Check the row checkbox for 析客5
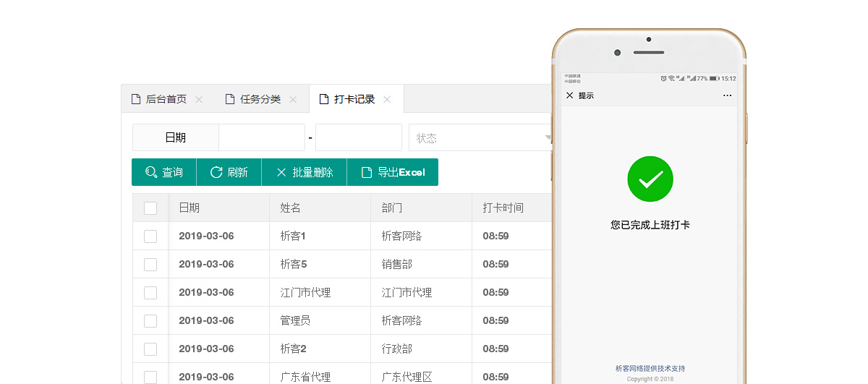This screenshot has width=868, height=384. 150,265
